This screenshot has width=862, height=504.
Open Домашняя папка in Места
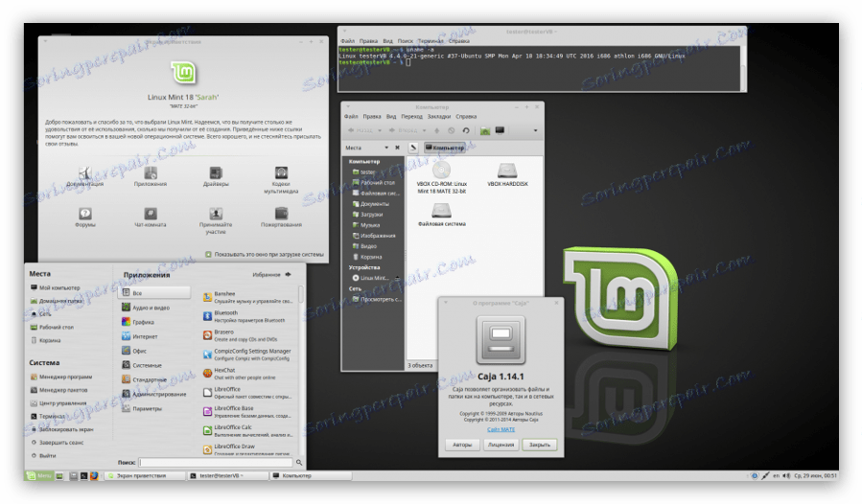point(56,301)
